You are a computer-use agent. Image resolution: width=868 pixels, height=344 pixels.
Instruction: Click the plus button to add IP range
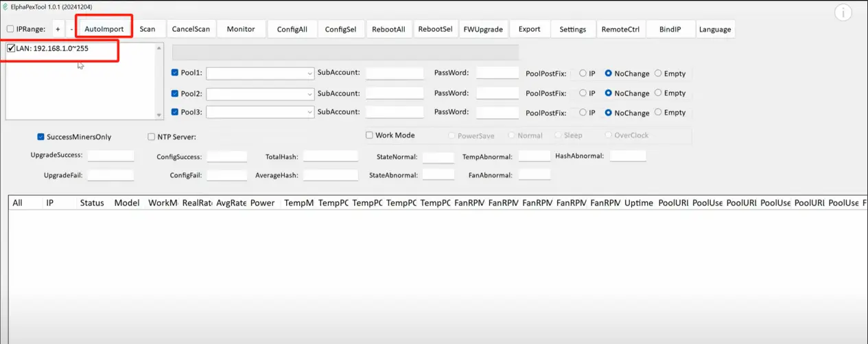click(x=58, y=30)
